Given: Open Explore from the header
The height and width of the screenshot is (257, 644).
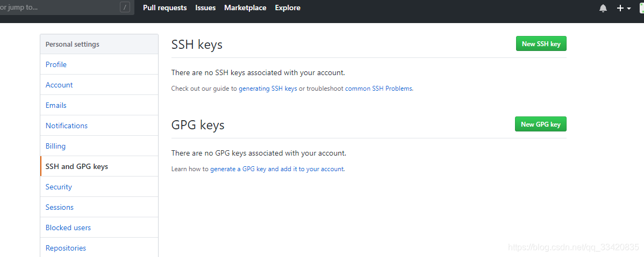Looking at the screenshot, I should coord(288,8).
